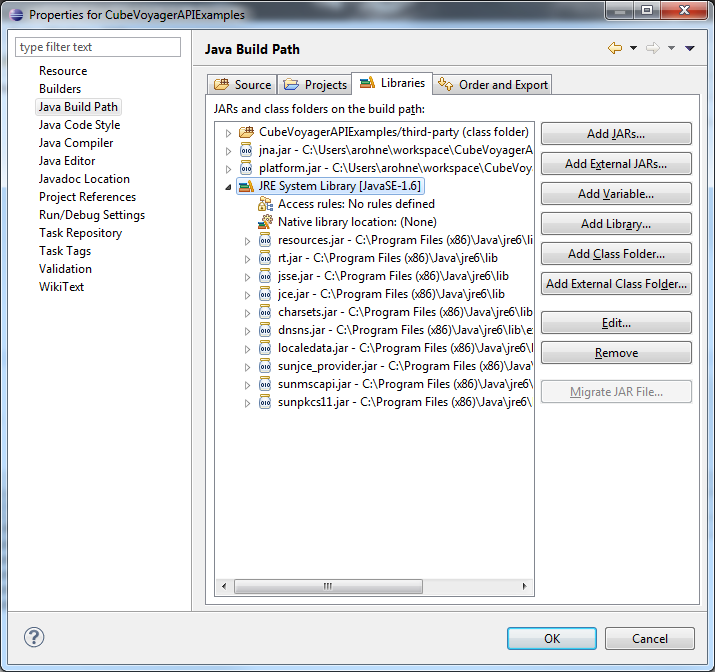Select Resource in the properties list

click(x=63, y=71)
